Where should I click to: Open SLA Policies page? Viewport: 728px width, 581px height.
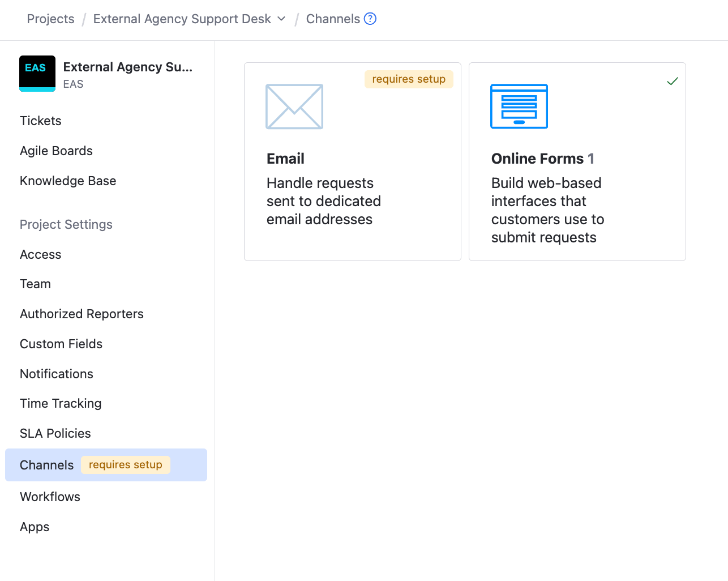pos(55,433)
